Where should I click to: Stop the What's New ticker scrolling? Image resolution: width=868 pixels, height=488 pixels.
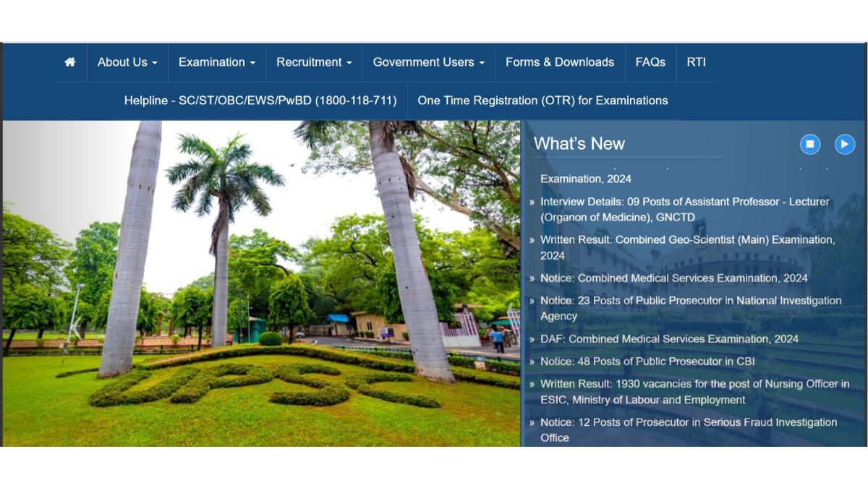(809, 144)
